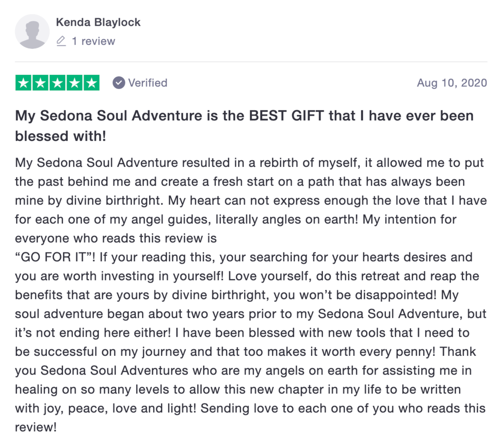Click the quoted "GO FOR IT" text

[53, 257]
